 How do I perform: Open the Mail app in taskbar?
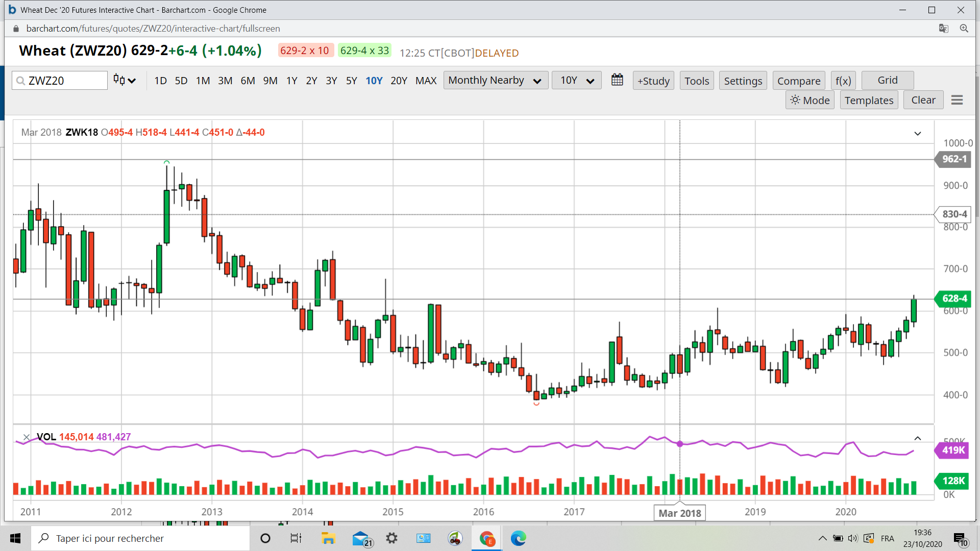coord(361,538)
